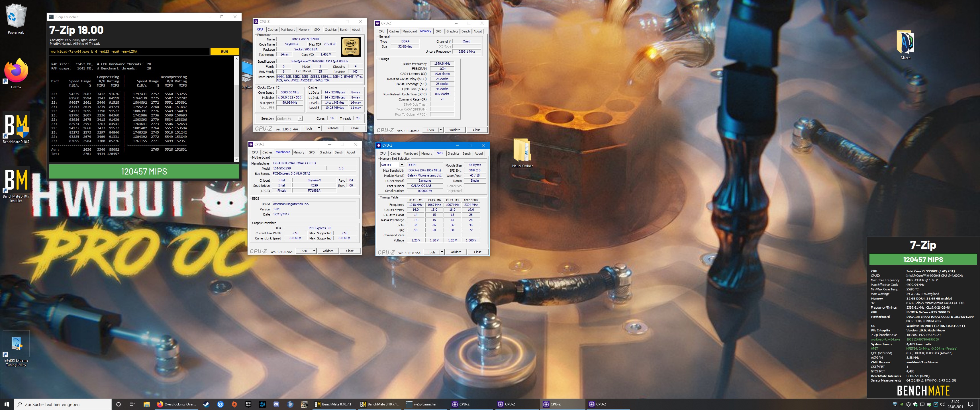Expand the Tools arrow in CPU-Z Mainboard window
Image resolution: width=980 pixels, height=410 pixels.
click(x=314, y=251)
